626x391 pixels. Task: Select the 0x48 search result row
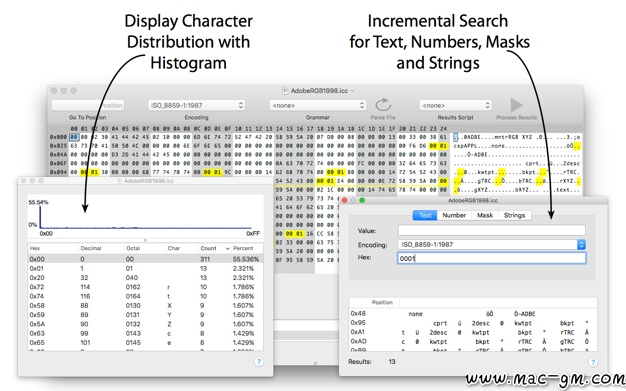pos(473,314)
